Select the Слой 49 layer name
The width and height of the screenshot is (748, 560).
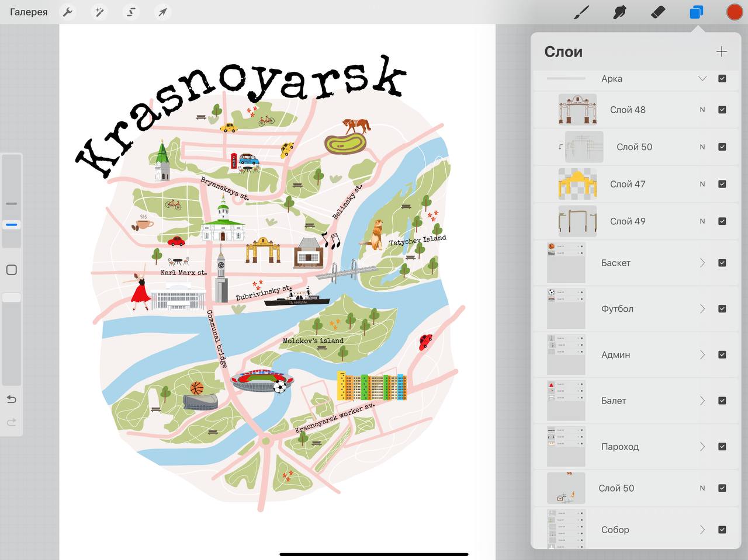628,221
